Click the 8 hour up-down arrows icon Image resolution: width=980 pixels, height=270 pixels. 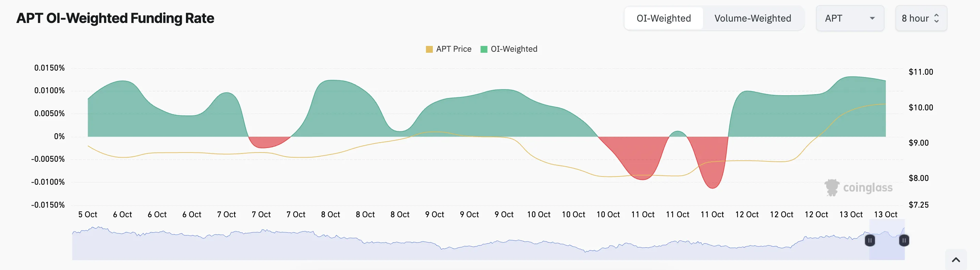click(937, 18)
